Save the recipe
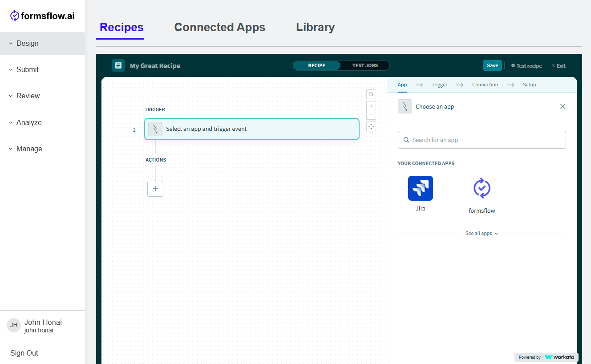Screen dimensions: 591x364 click(x=492, y=65)
